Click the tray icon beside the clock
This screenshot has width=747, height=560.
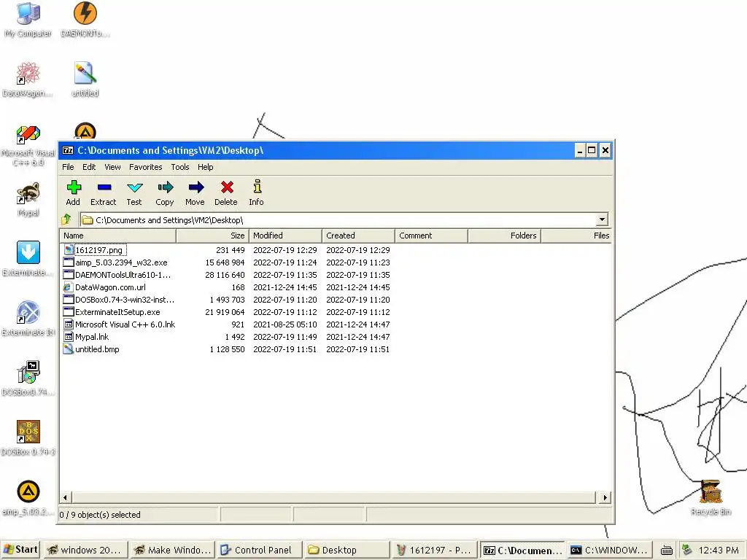pyautogui.click(x=686, y=550)
